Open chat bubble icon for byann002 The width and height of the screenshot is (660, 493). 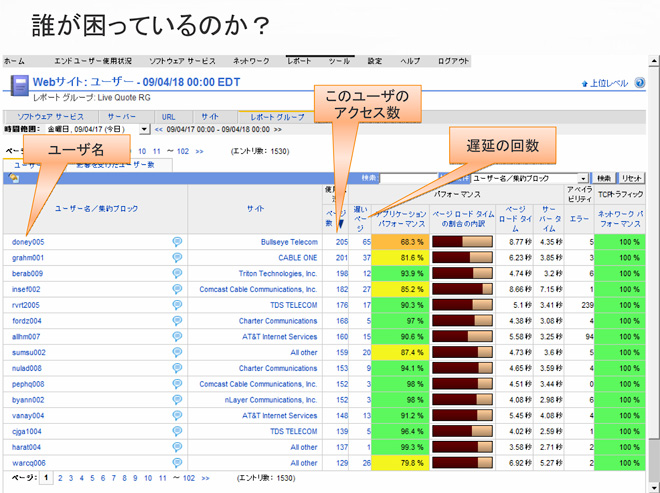(177, 400)
